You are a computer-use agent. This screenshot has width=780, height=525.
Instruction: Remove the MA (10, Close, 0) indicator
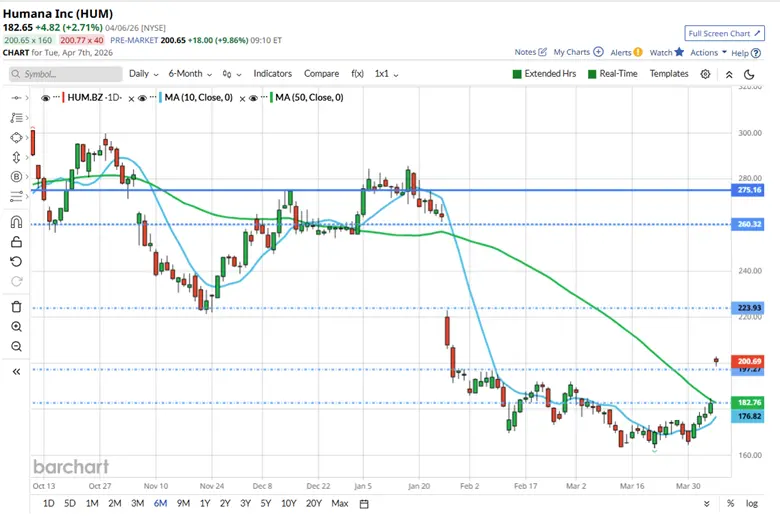pyautogui.click(x=242, y=99)
